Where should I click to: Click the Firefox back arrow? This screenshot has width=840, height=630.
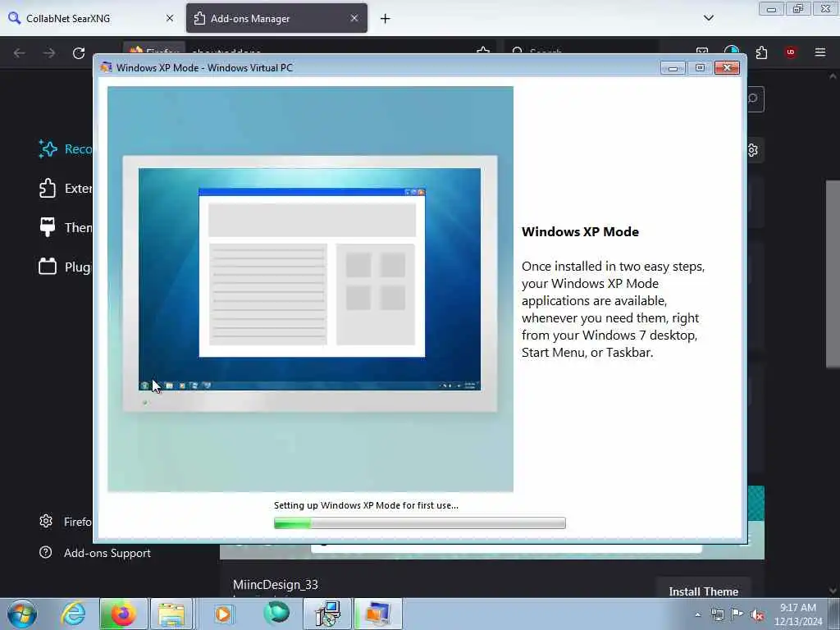(20, 53)
